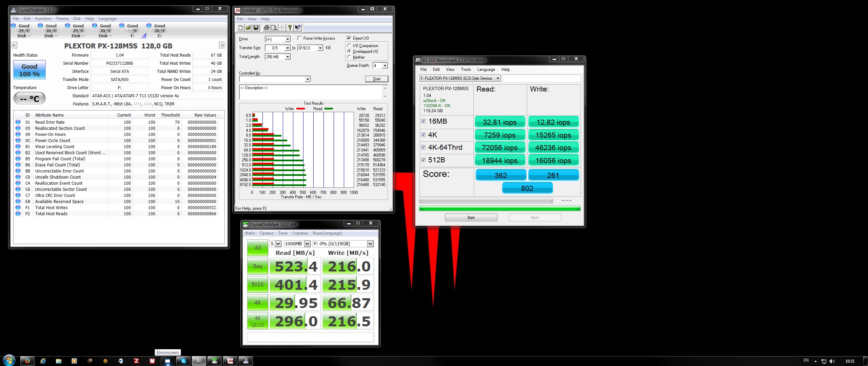868x366 pixels.
Task: Open Справка menu in CrystalDiskMark
Action: tap(300, 233)
